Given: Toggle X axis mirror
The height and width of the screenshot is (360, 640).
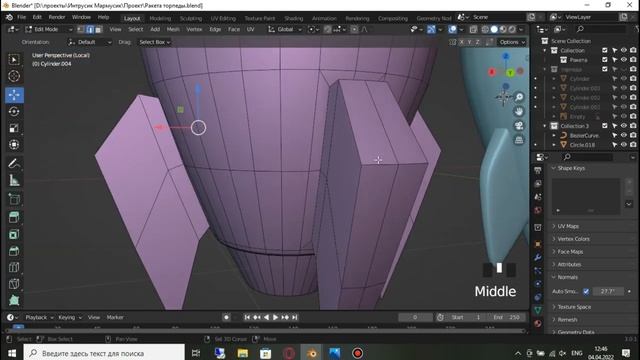Looking at the screenshot, I should pyautogui.click(x=462, y=42).
